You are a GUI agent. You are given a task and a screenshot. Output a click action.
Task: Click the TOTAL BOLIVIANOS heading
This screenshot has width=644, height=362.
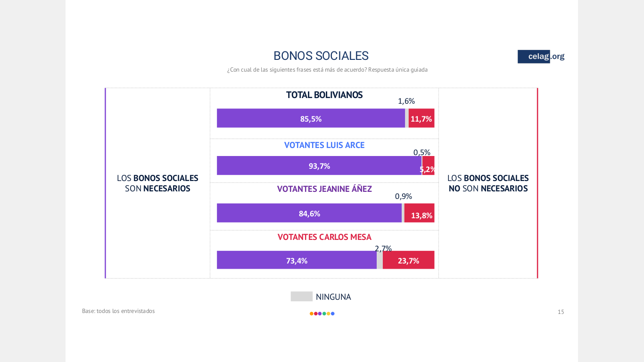click(324, 95)
